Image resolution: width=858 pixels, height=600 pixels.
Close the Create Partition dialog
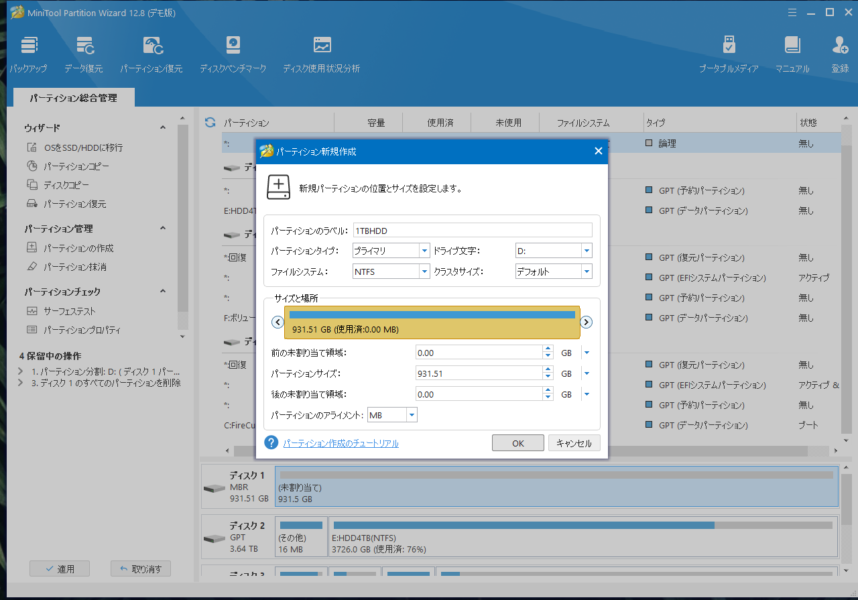coord(598,151)
